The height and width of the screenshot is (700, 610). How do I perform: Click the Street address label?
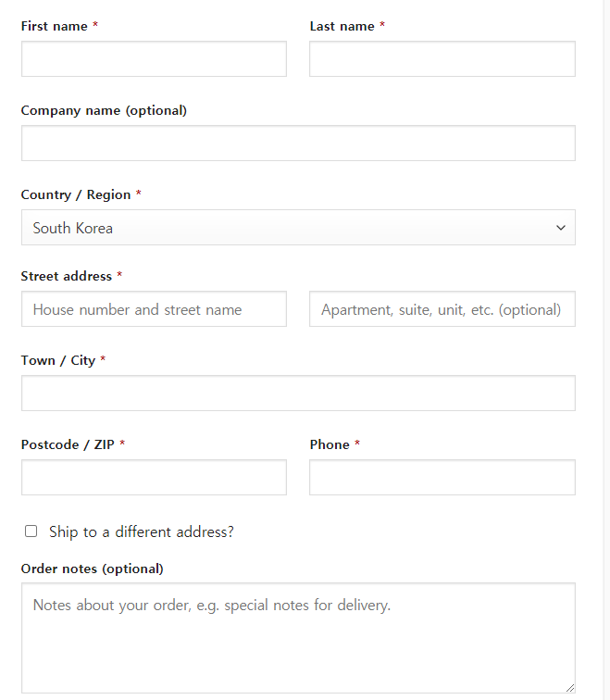tap(67, 276)
